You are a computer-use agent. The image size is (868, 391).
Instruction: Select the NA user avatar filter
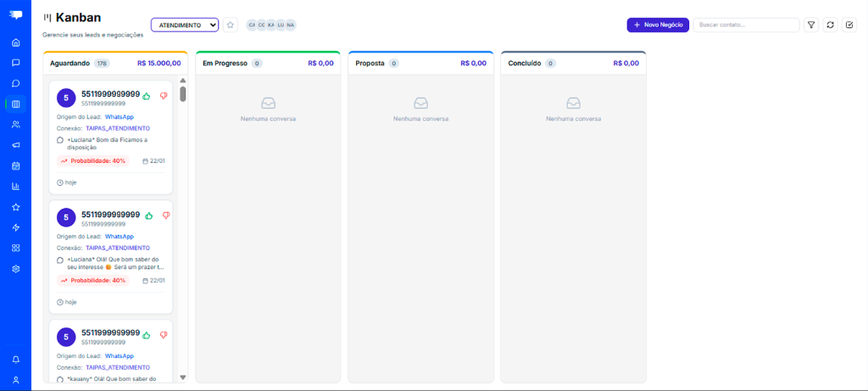(x=290, y=25)
